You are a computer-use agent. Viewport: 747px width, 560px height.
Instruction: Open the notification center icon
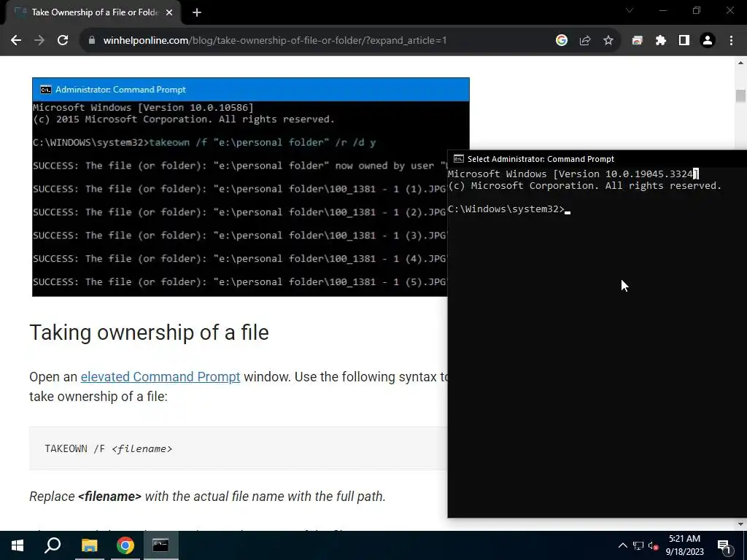pos(724,545)
